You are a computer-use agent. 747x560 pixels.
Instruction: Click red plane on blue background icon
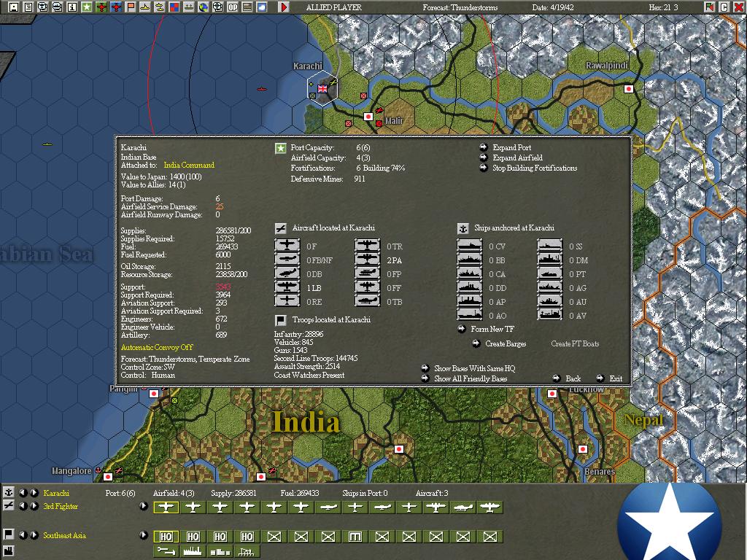click(x=116, y=7)
